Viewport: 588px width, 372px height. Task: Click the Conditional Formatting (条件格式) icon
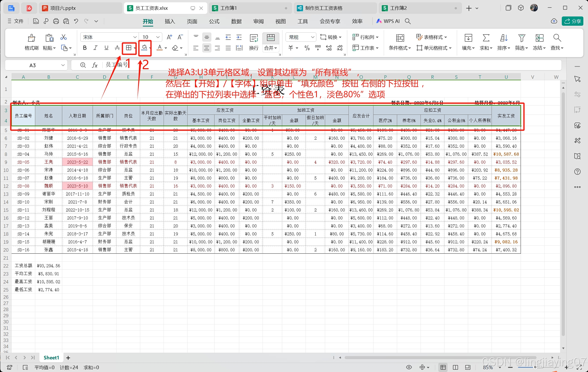[400, 38]
